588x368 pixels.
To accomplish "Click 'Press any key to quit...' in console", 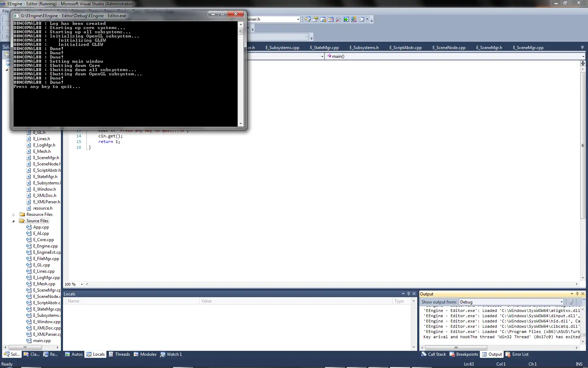I will point(47,87).
